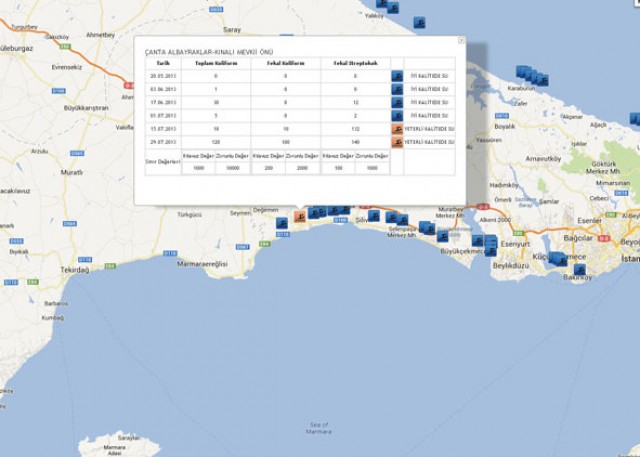Image resolution: width=640 pixels, height=457 pixels.
Task: Select the swimmer marker at Küçükçekmece
Action: click(556, 258)
